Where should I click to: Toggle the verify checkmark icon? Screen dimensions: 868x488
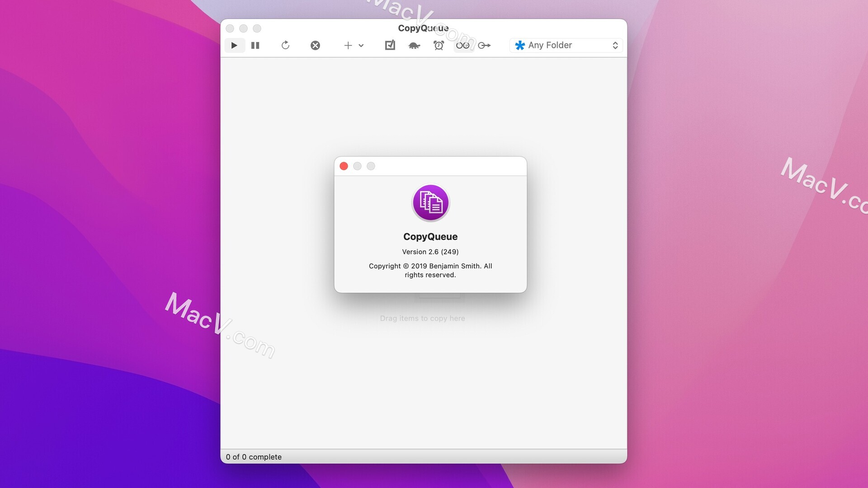[390, 45]
